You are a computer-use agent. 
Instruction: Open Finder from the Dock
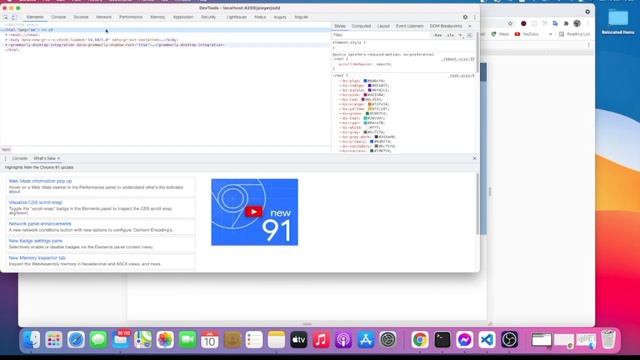[31, 340]
